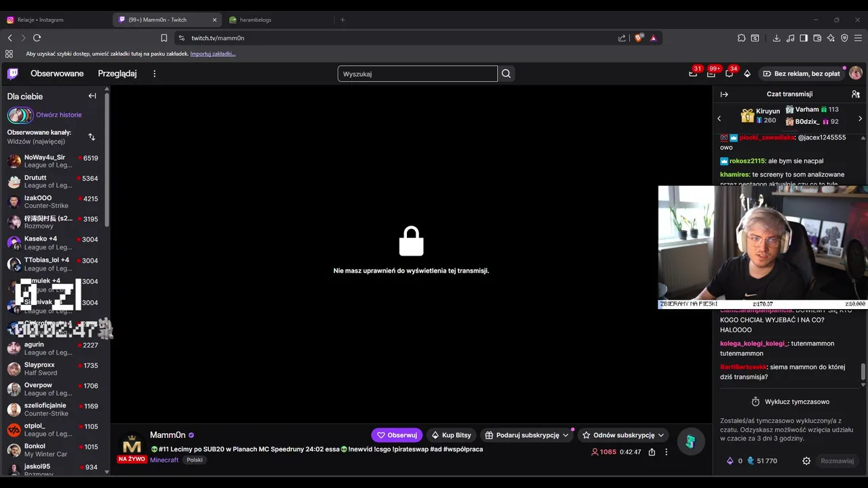868x488 pixels.
Task: Open chat settings gear icon
Action: (806, 461)
